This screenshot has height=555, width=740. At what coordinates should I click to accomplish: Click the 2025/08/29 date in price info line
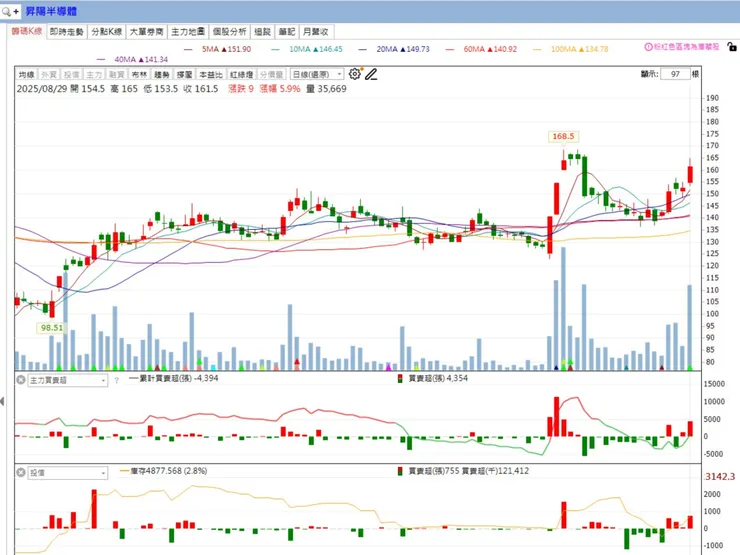pos(42,89)
